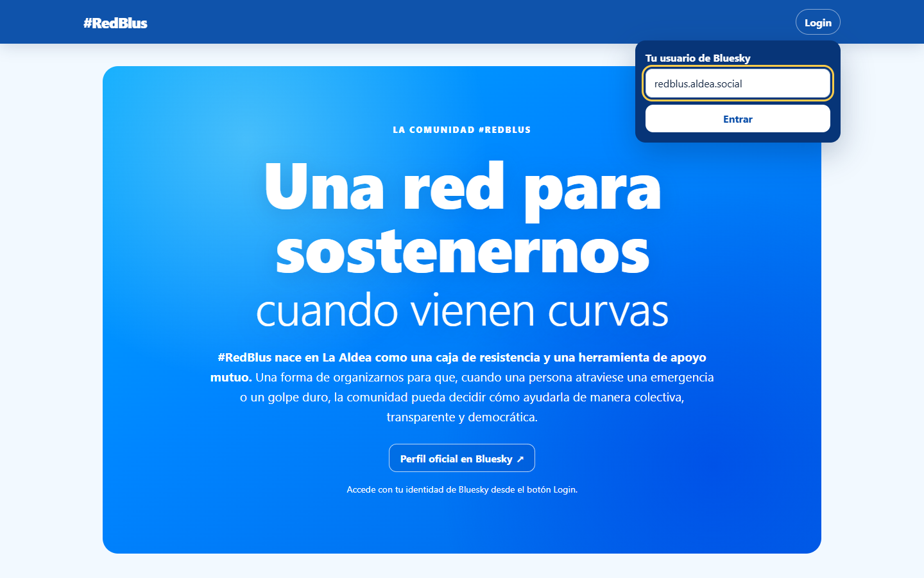Screen dimensions: 924x578
Task: Click 'Accede con tu identidad de Bluesky' note
Action: coord(462,489)
